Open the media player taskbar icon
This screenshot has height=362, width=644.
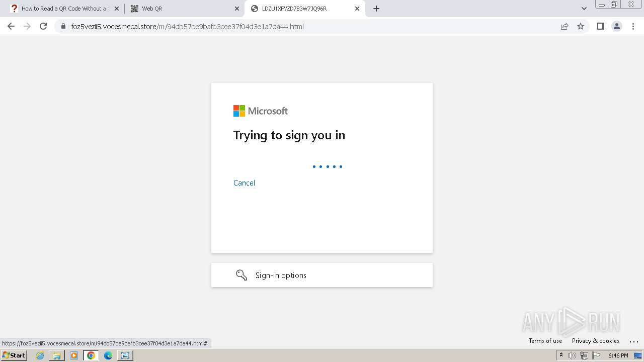(x=74, y=355)
